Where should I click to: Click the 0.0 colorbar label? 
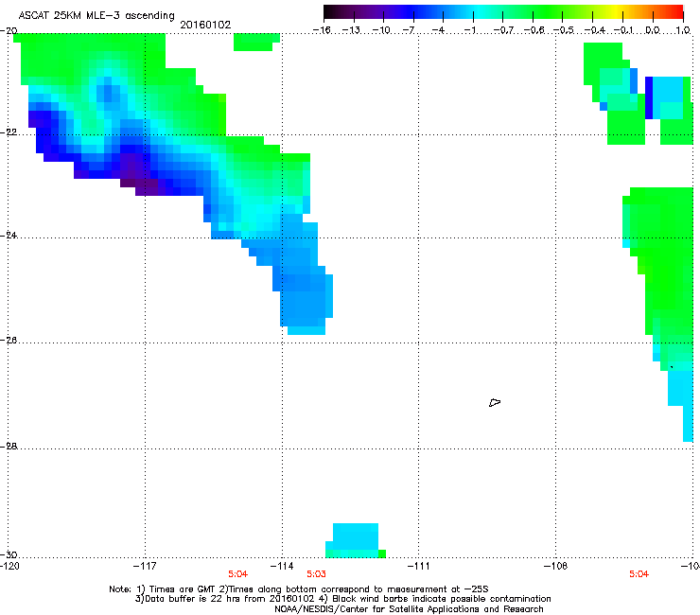coord(653,30)
